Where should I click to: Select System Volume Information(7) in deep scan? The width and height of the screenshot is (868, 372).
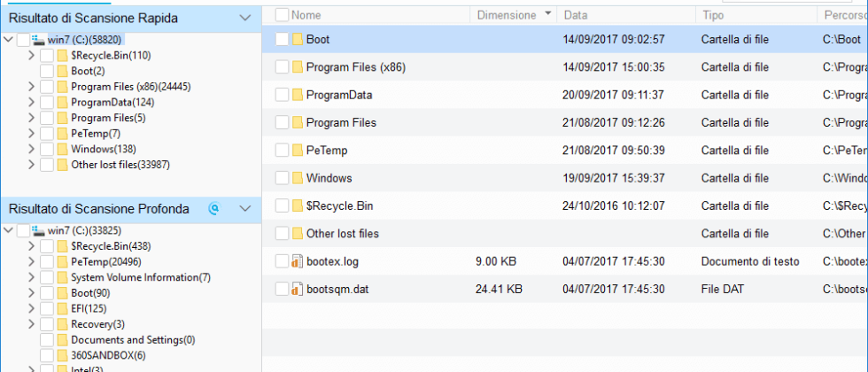[140, 277]
